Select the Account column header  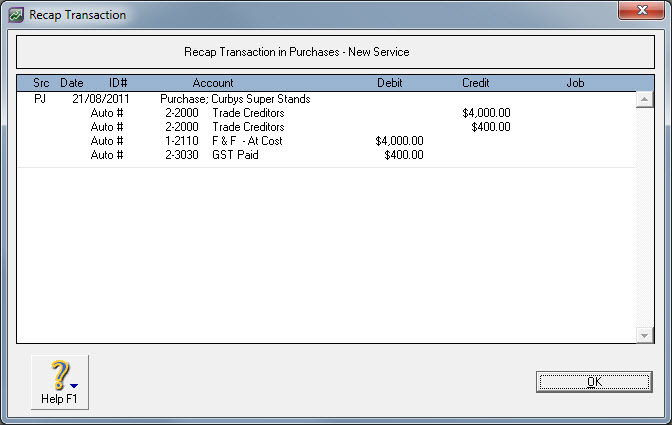(x=213, y=83)
